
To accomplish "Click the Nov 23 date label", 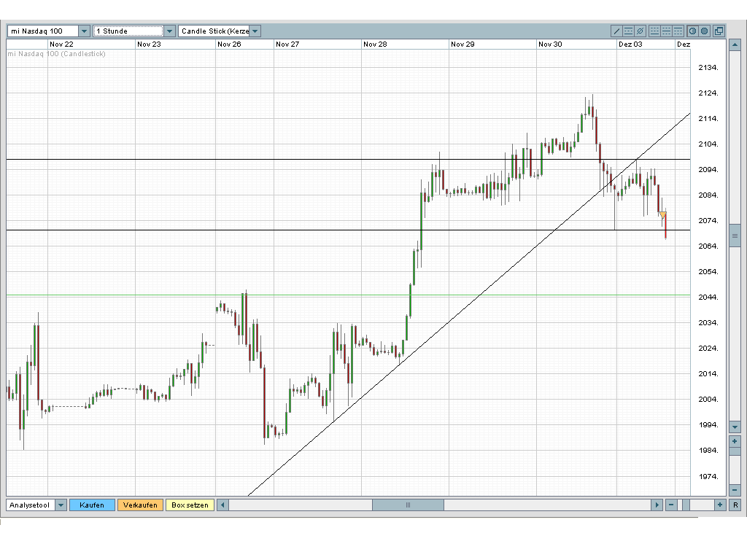I will point(149,44).
